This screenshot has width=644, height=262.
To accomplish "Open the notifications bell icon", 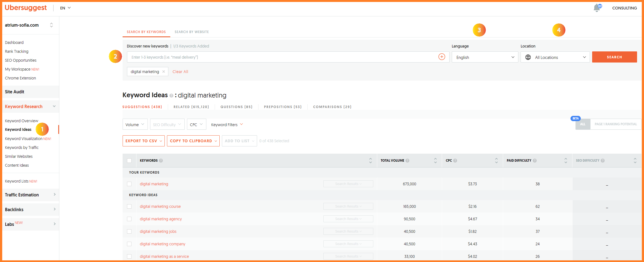I will click(x=597, y=8).
